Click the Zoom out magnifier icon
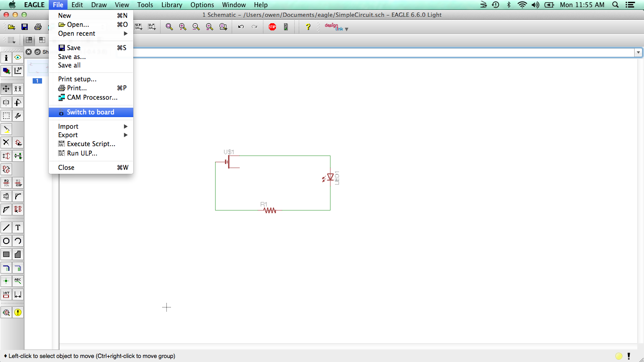This screenshot has height=362, width=644. click(196, 27)
